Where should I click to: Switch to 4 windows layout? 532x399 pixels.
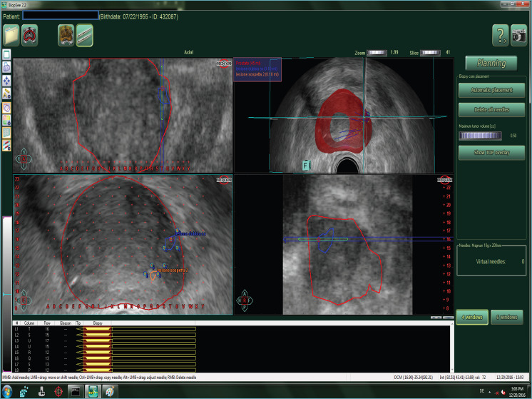coord(471,318)
